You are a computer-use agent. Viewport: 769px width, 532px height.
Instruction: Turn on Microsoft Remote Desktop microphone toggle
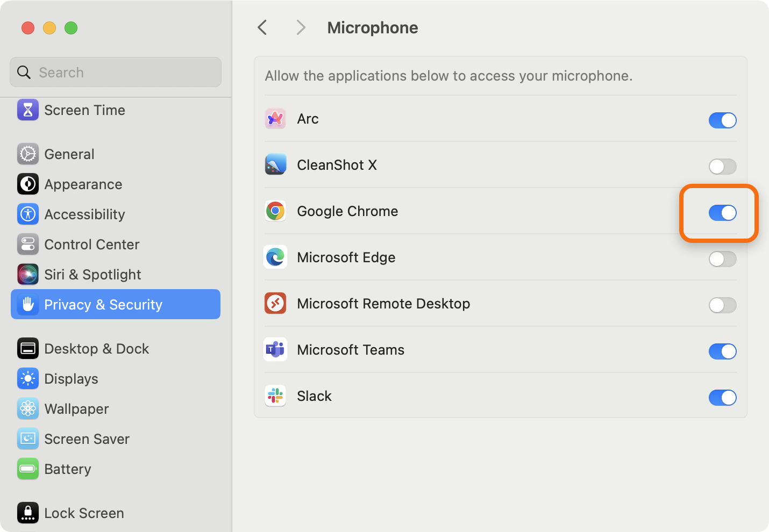point(722,305)
